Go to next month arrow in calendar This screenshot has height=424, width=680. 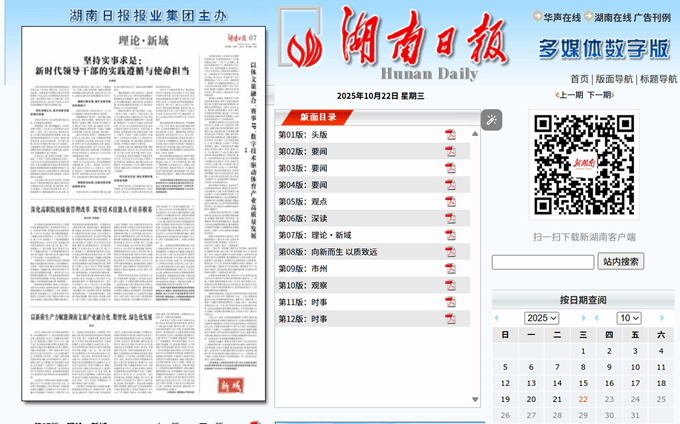[662, 318]
